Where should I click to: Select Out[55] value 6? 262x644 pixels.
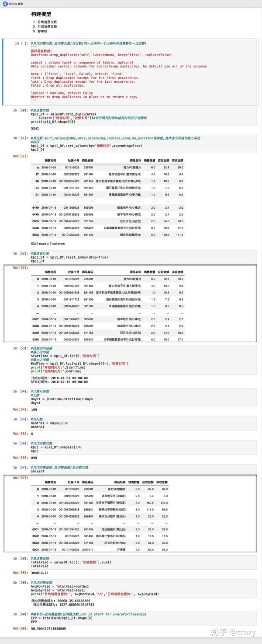(x=32, y=434)
